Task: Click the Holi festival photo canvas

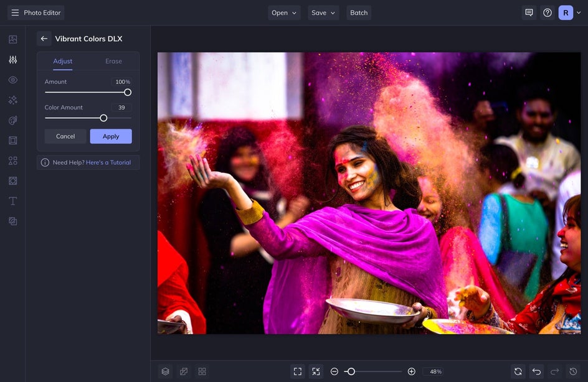Action: 369,193
